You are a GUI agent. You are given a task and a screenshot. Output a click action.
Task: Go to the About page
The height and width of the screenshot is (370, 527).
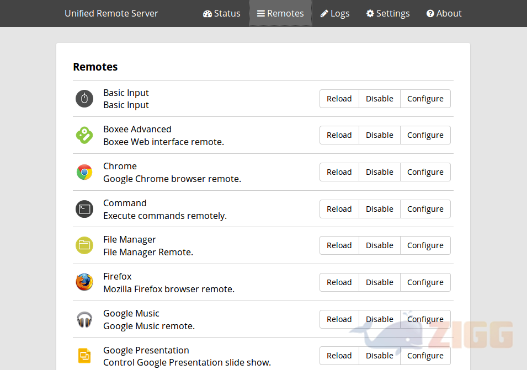tap(444, 13)
